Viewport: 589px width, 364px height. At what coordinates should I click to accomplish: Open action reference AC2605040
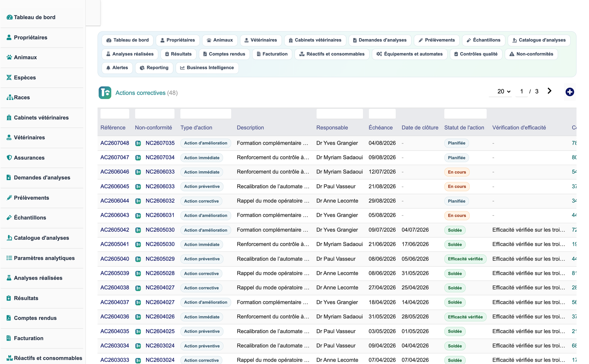(x=115, y=259)
